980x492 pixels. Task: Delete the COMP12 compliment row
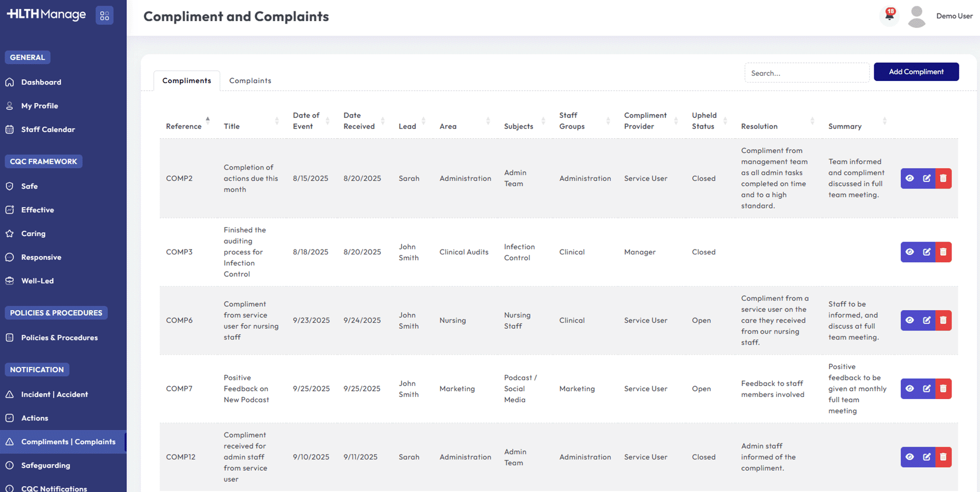(943, 457)
